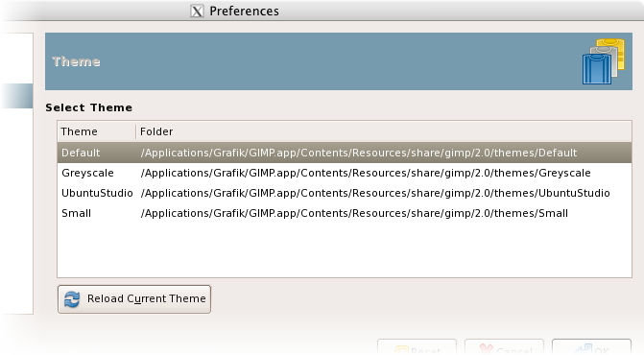
Task: Click folder path ending in UbuntuStudio
Action: (x=375, y=193)
